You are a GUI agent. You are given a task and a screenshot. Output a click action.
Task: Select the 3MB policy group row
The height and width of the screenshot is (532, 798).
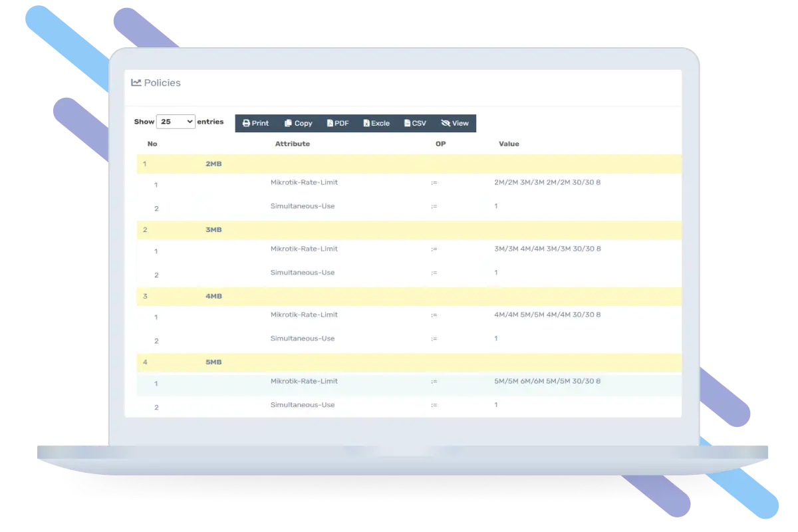pyautogui.click(x=213, y=230)
